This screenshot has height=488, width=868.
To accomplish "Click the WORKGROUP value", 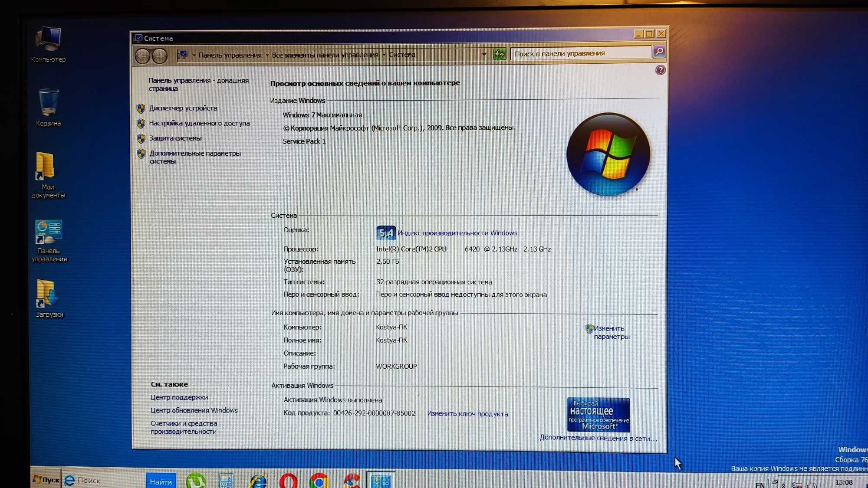I will point(396,367).
